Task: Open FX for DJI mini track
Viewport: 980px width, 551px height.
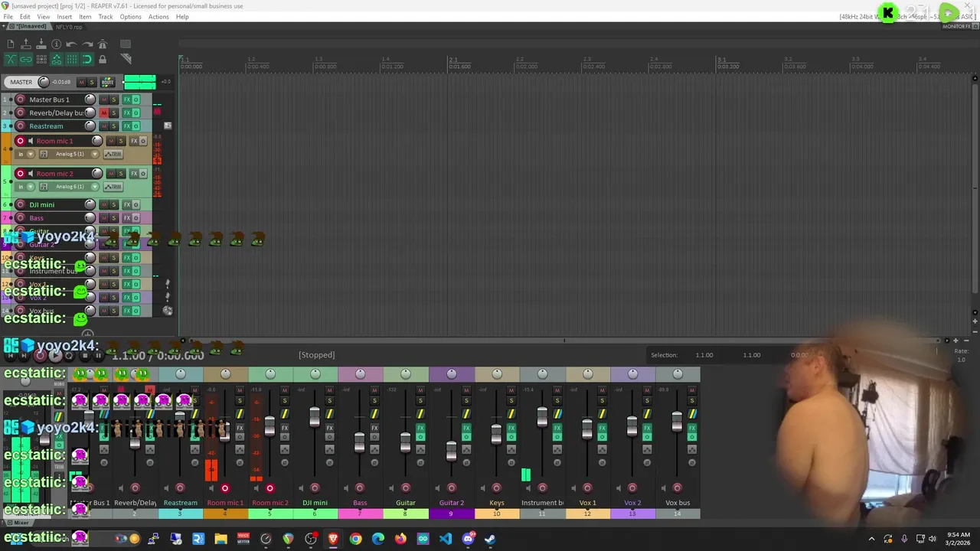Action: pos(127,204)
